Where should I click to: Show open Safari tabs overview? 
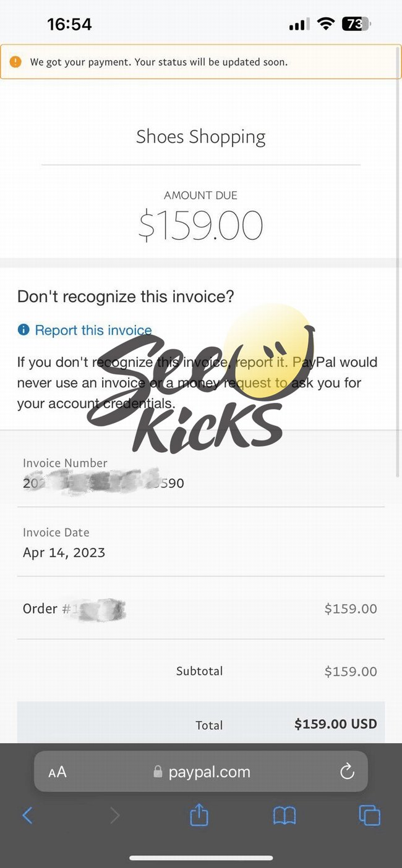click(369, 815)
